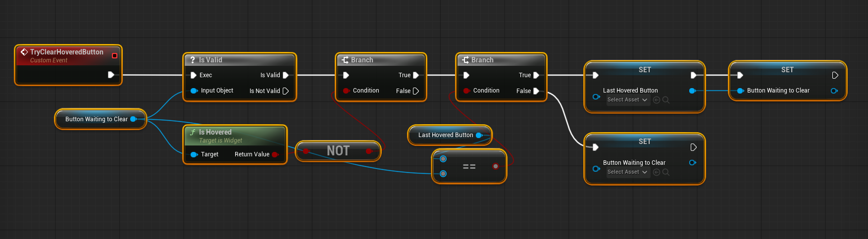The width and height of the screenshot is (868, 239).
Task: Click the first Branch True output pin
Action: pyautogui.click(x=416, y=75)
